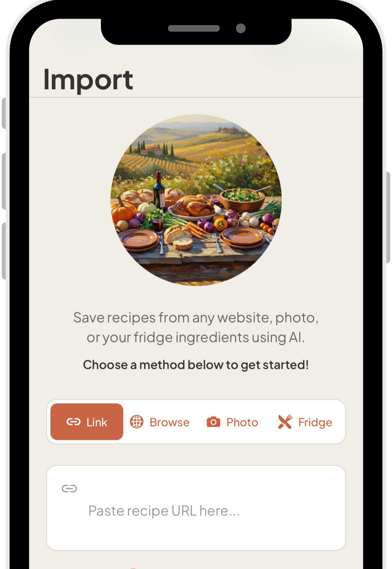Tap the speaker grille in the phone notch
This screenshot has width=392, height=569.
pos(194,28)
